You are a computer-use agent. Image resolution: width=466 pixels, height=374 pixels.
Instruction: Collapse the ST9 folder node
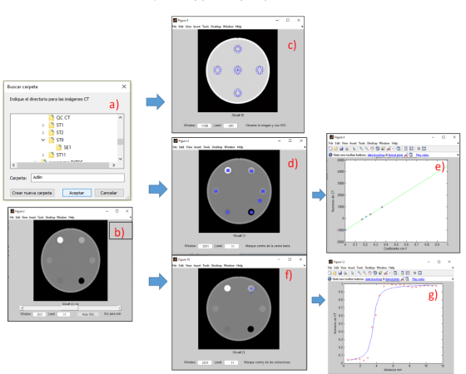click(x=43, y=140)
